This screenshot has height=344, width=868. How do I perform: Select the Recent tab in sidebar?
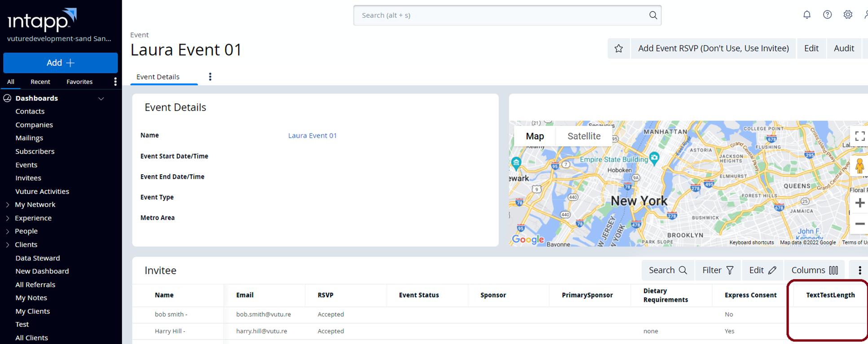[40, 82]
